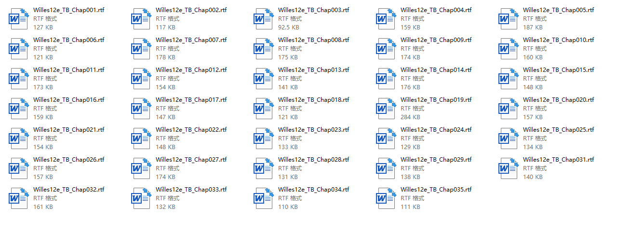Select the Chap031.rtf file icon

click(509, 168)
